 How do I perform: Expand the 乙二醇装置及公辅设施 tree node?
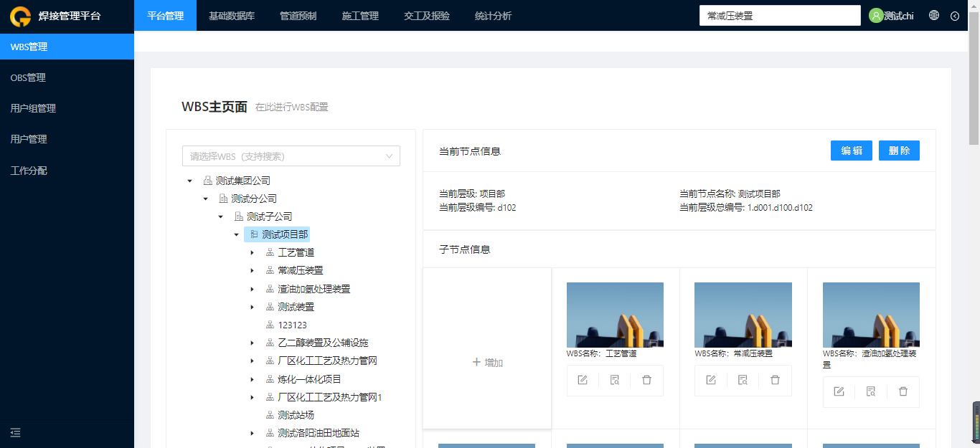[252, 343]
